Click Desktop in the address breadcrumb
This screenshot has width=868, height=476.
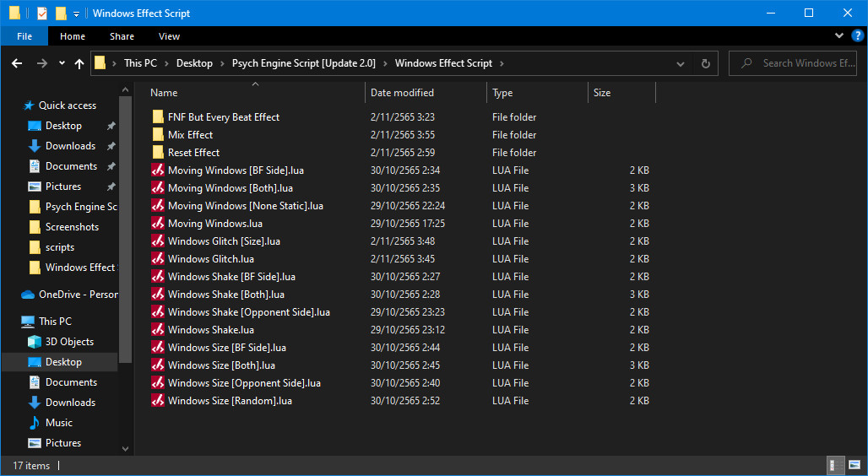point(194,63)
